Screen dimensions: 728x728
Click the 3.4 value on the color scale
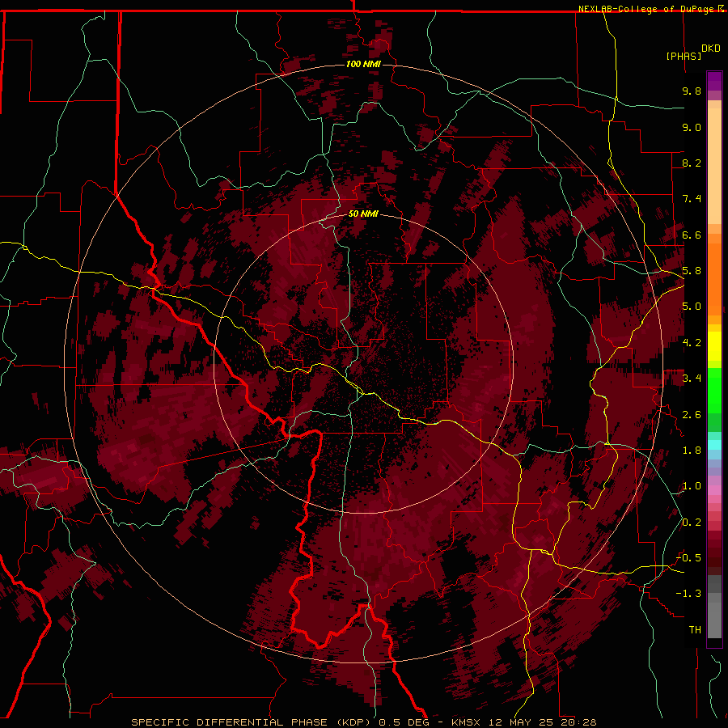click(692, 379)
